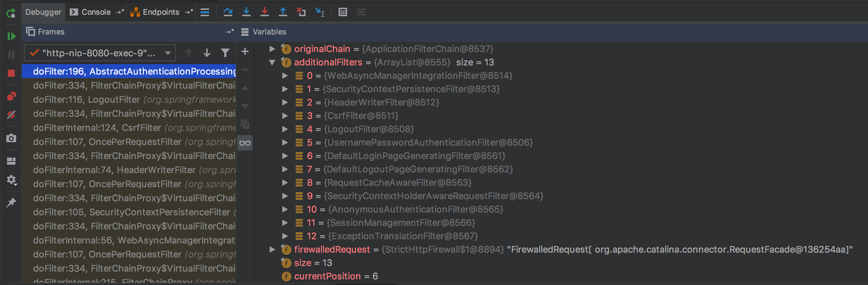868x285 pixels.
Task: Add a new watch with plus button
Action: coord(245,51)
